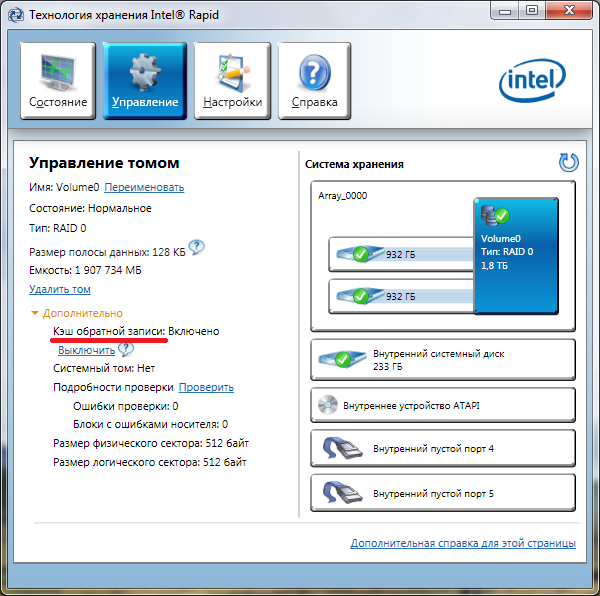Click Переименовать link to rename volume

[x=144, y=187]
